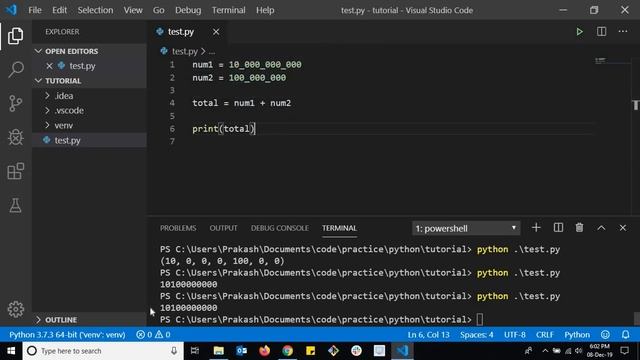Open the Terminal menu

(x=229, y=10)
